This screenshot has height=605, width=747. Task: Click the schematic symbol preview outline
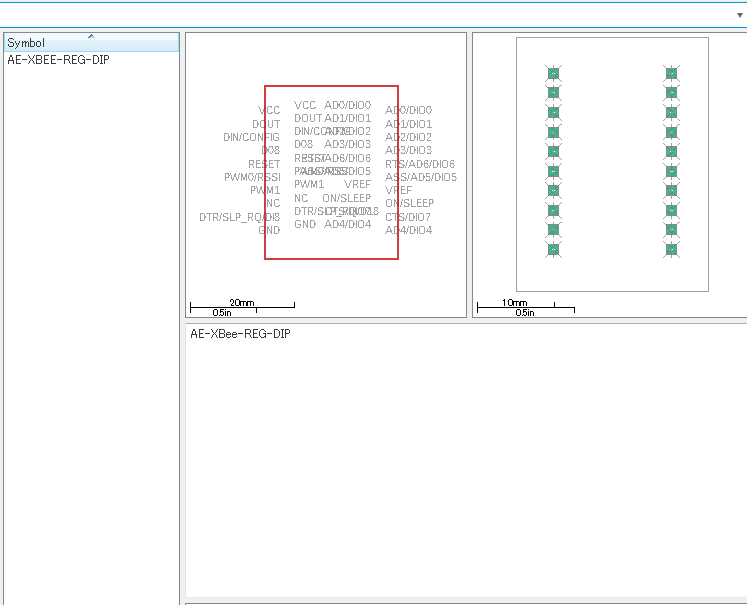point(332,172)
